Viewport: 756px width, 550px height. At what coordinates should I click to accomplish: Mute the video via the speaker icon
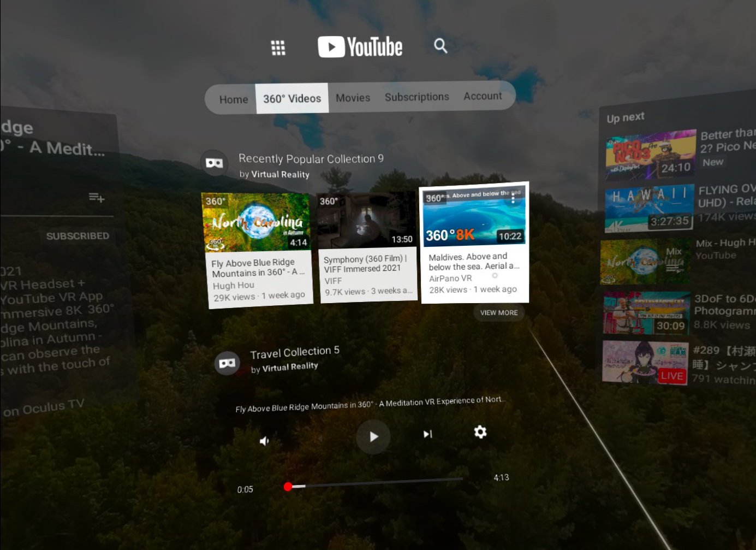[264, 440]
